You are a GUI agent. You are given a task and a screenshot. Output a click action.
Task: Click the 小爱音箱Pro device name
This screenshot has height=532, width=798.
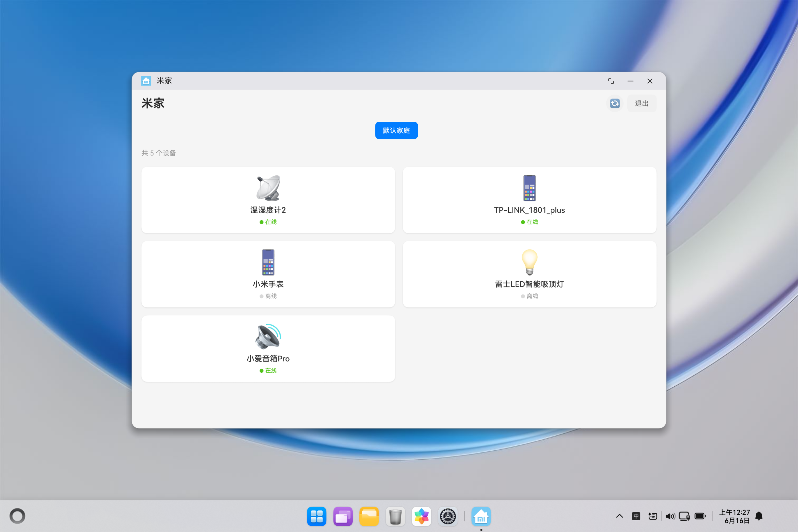click(268, 359)
